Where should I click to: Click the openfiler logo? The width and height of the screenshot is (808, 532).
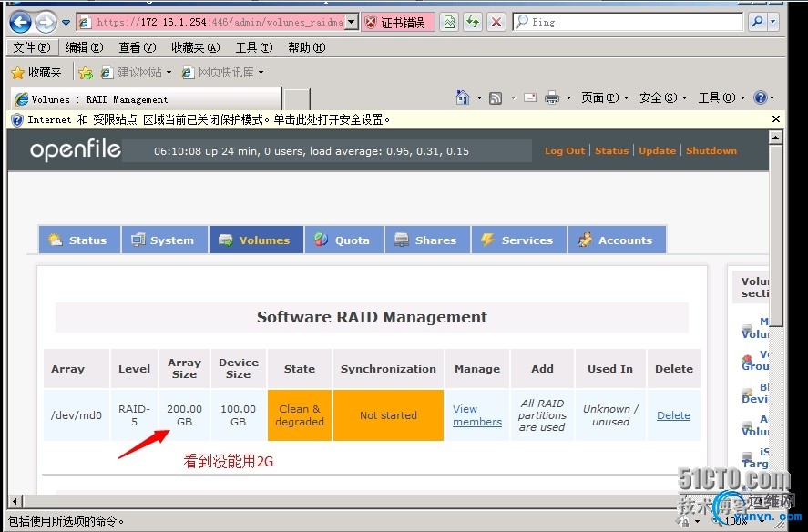tap(76, 149)
